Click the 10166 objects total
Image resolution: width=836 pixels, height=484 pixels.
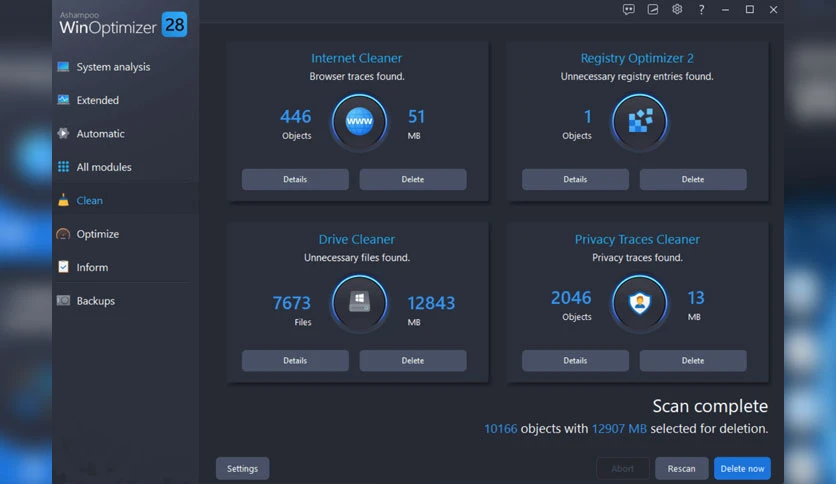[501, 429]
